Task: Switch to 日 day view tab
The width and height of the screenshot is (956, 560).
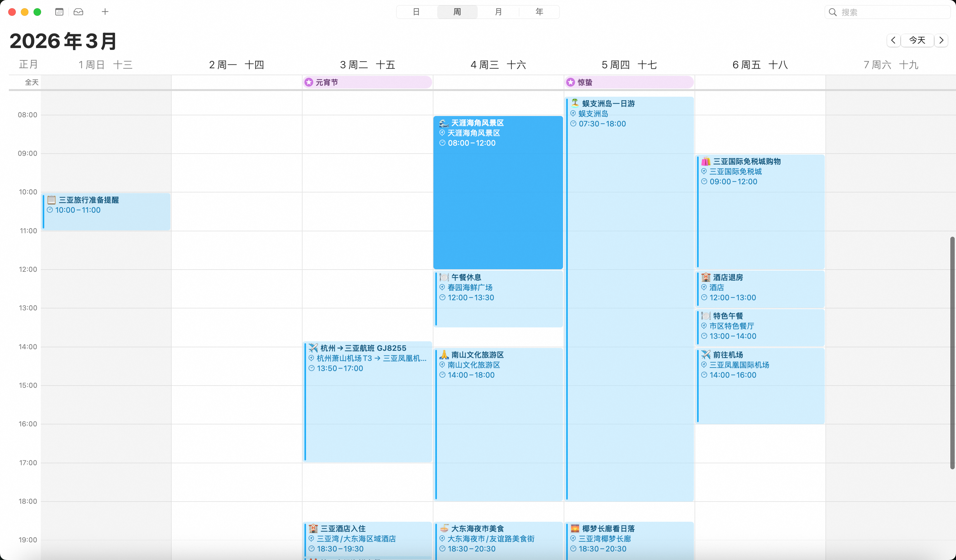Action: [416, 12]
